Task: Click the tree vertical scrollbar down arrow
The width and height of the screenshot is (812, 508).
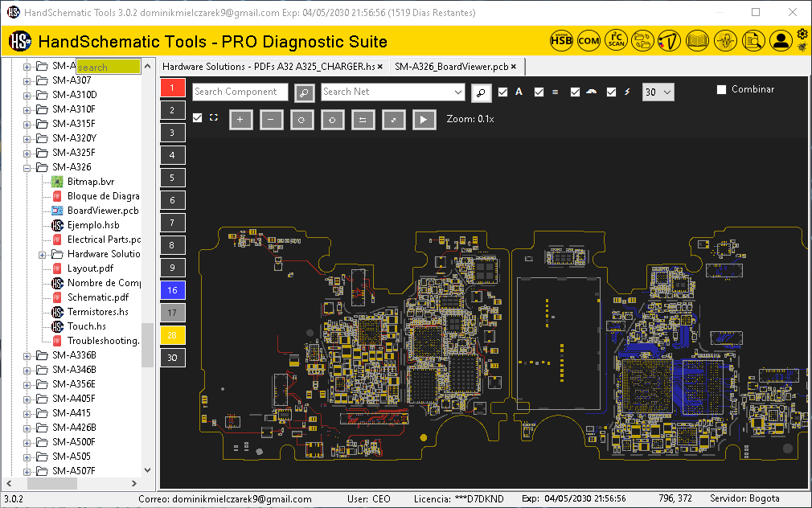Action: point(148,470)
